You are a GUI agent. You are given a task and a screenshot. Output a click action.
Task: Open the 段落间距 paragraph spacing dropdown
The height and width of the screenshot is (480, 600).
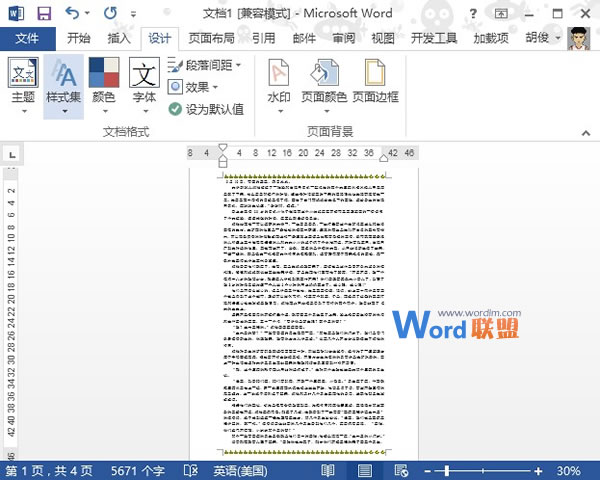204,65
